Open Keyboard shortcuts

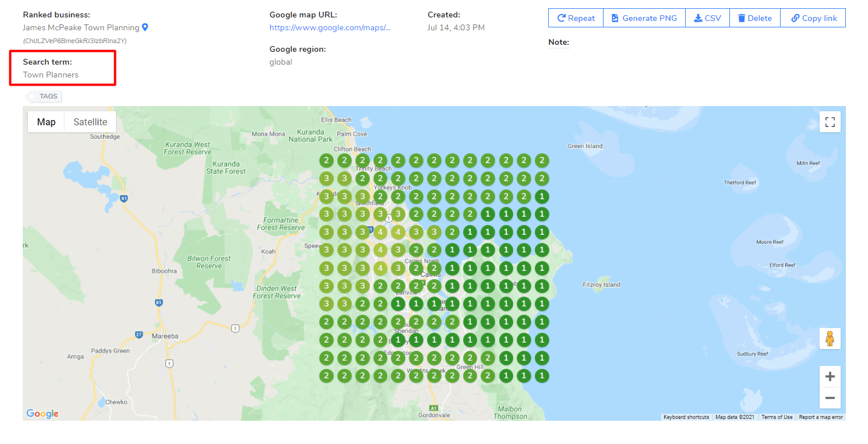(686, 417)
